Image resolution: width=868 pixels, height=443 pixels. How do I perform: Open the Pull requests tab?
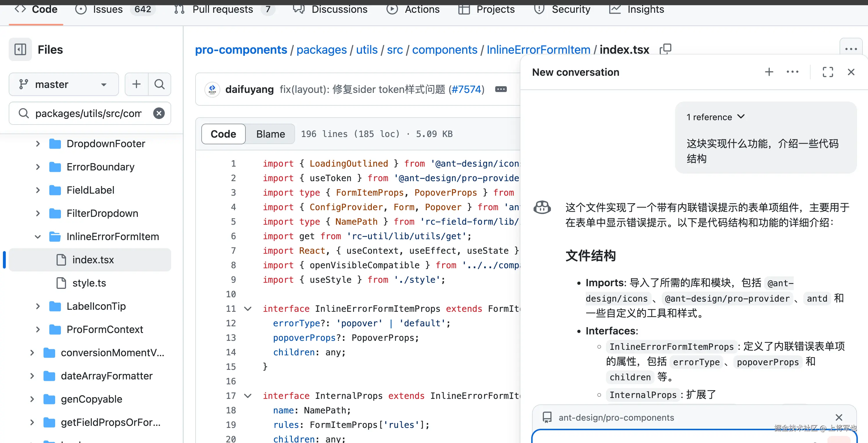(x=223, y=9)
